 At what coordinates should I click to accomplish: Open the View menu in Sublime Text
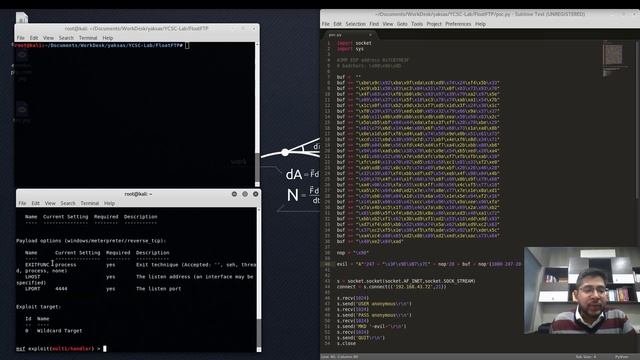(388, 24)
